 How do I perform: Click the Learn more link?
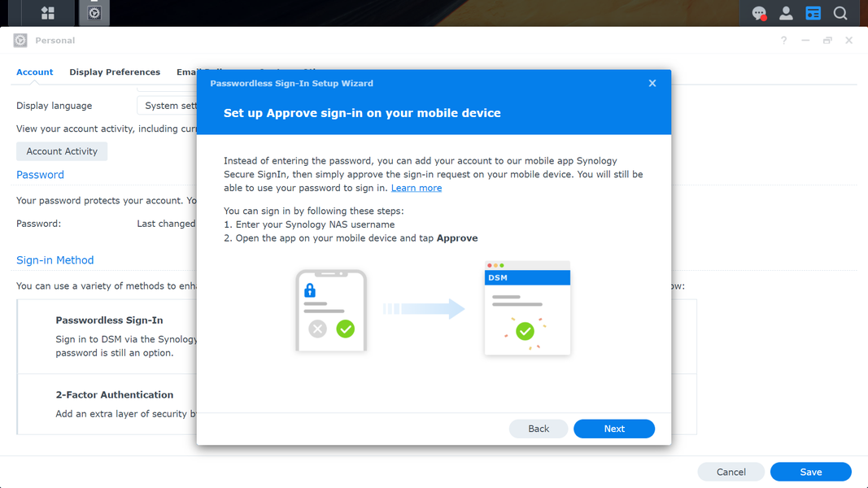click(x=417, y=188)
